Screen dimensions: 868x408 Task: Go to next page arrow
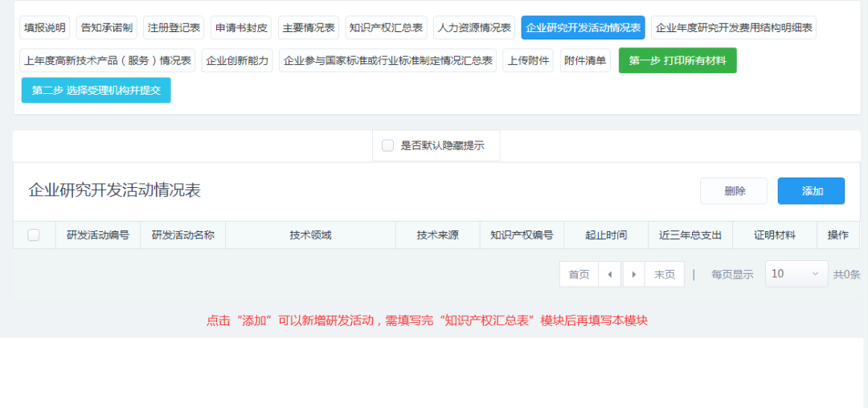click(633, 274)
